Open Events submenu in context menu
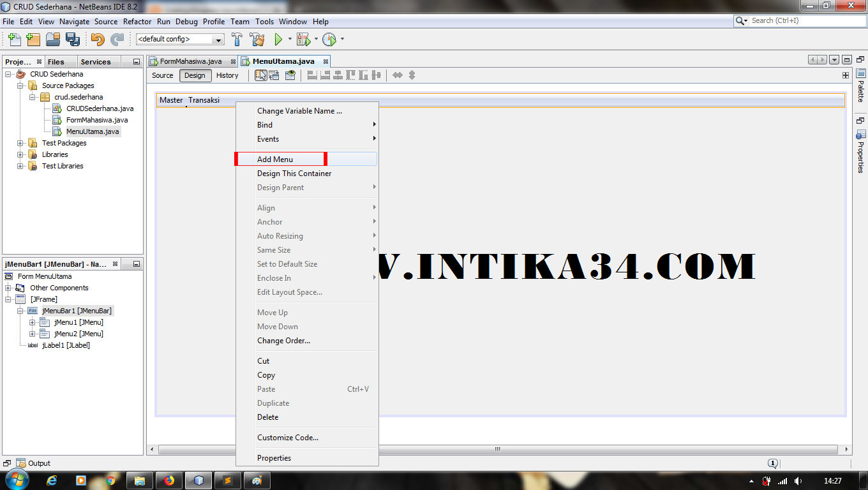 click(306, 139)
